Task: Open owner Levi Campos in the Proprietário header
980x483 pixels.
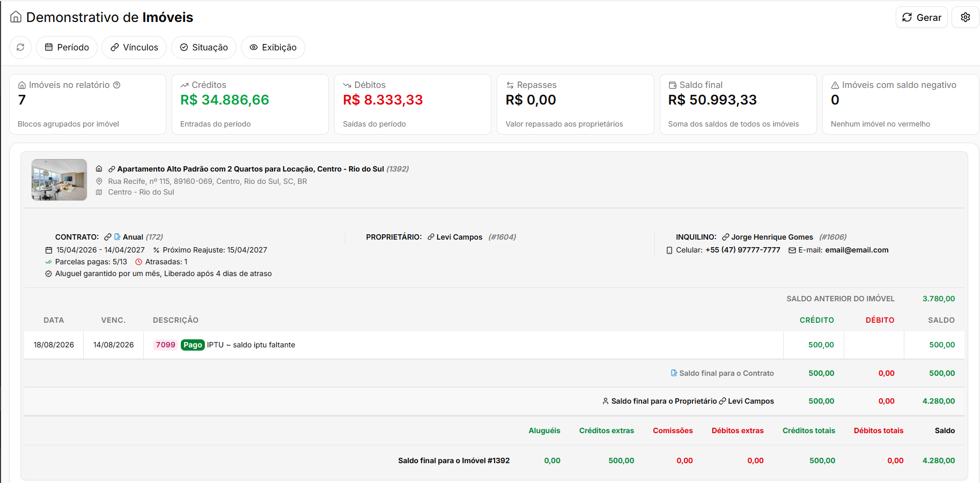Action: pyautogui.click(x=459, y=237)
